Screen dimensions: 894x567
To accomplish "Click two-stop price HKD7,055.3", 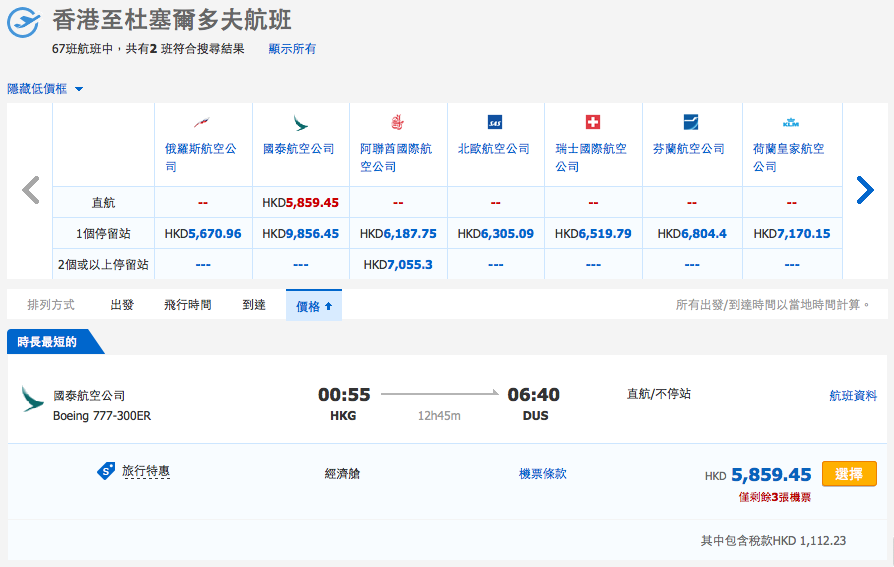I will point(398,265).
